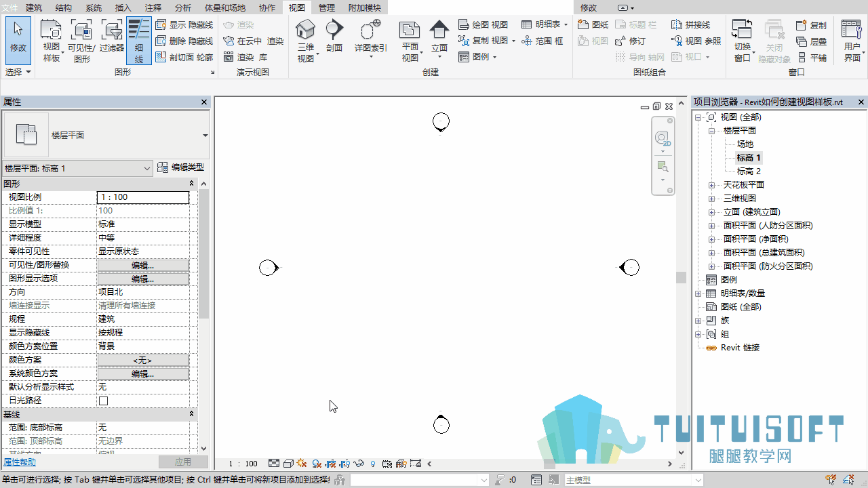This screenshot has width=868, height=488.
Task: Select 场地 in project browser
Action: pyautogui.click(x=745, y=144)
